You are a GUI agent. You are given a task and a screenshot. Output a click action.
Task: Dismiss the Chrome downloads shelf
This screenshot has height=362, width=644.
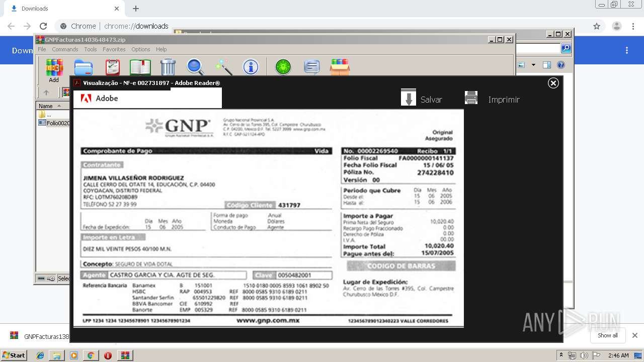click(x=635, y=335)
